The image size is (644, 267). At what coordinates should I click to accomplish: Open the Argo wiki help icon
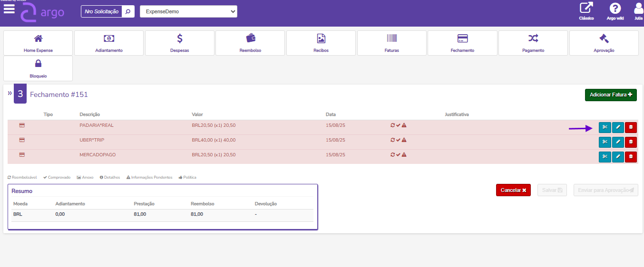pyautogui.click(x=615, y=10)
